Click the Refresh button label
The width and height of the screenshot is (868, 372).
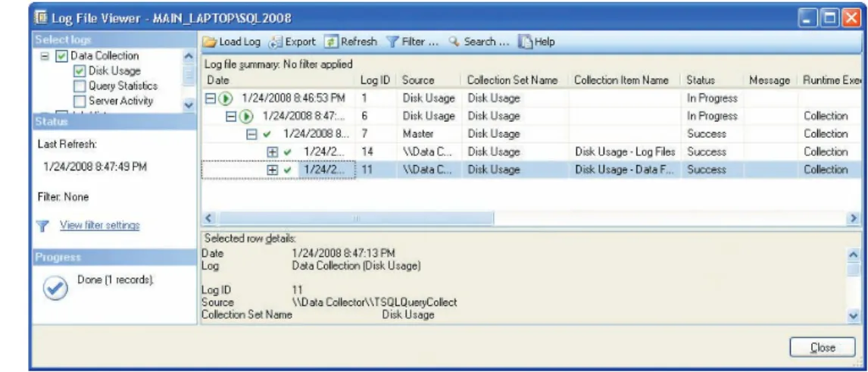(359, 42)
